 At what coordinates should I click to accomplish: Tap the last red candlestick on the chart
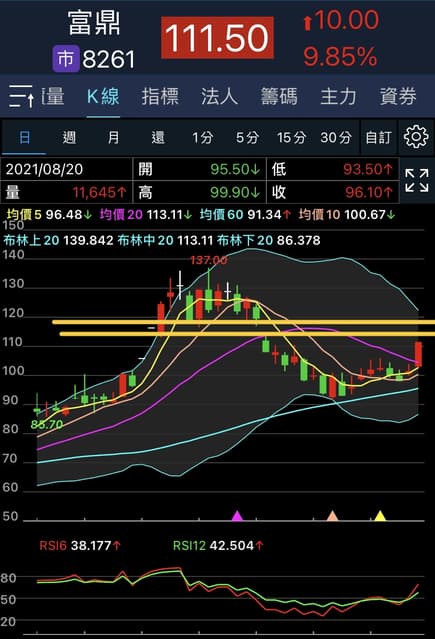[x=418, y=354]
